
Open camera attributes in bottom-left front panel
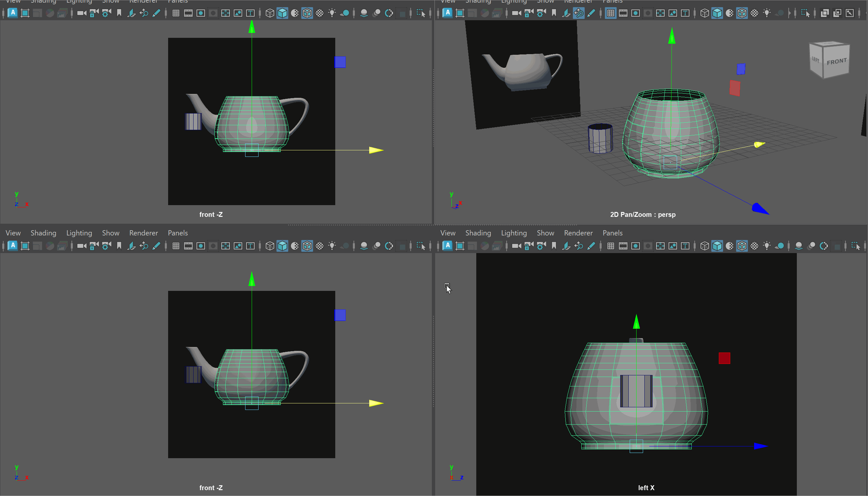[x=106, y=246]
